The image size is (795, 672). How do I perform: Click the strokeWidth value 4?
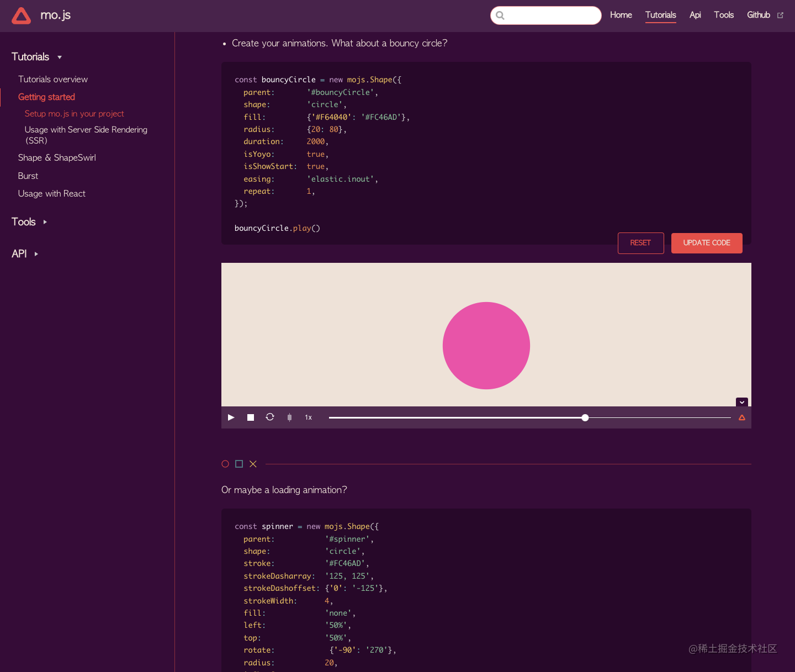[x=327, y=601]
